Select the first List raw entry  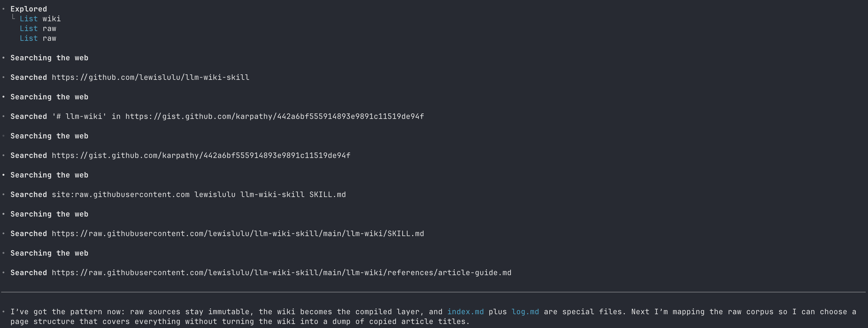(38, 29)
